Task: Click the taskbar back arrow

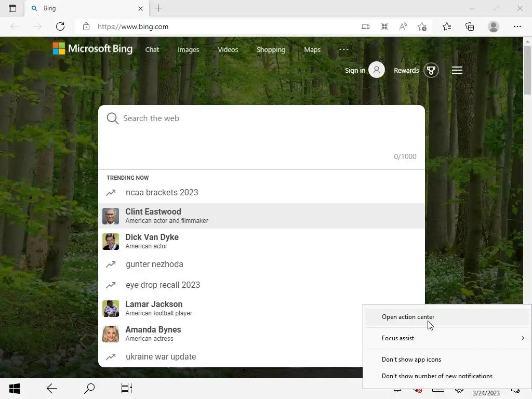Action: coord(52,389)
